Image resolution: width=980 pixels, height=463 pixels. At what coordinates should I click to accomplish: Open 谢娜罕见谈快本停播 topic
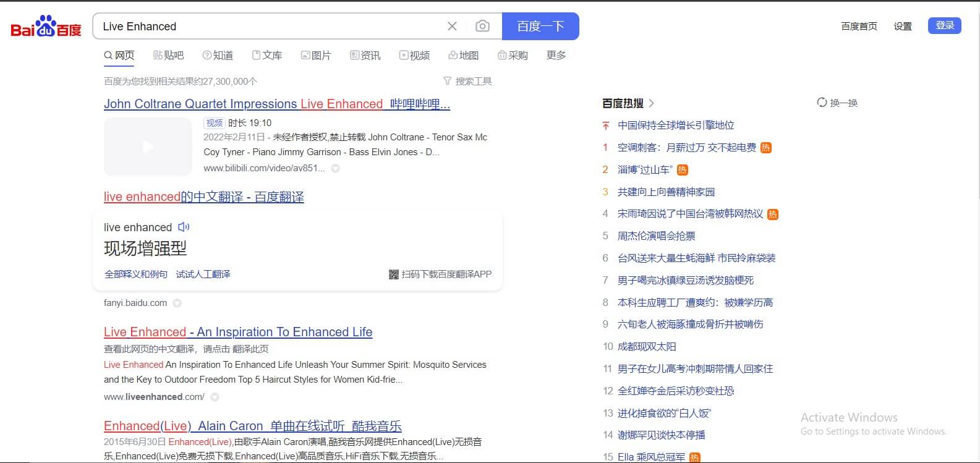point(662,435)
